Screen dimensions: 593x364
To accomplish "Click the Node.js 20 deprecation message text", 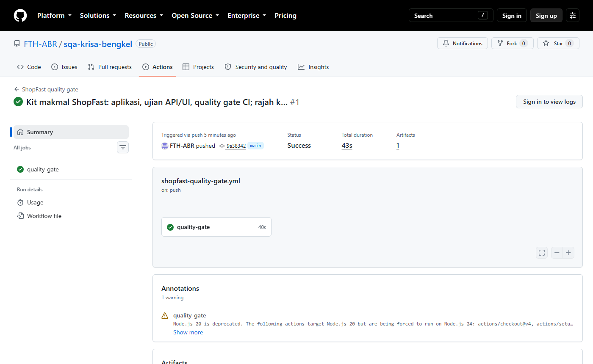I will point(373,324).
